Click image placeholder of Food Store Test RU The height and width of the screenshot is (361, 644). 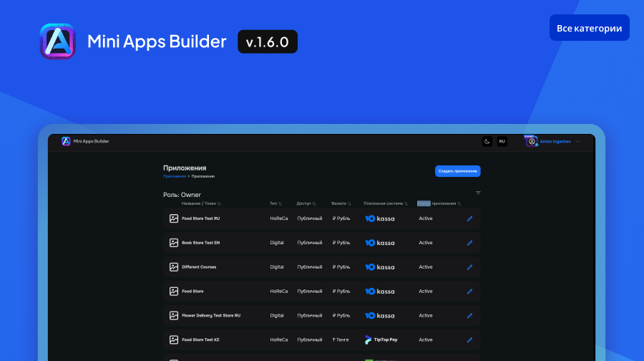pos(174,218)
